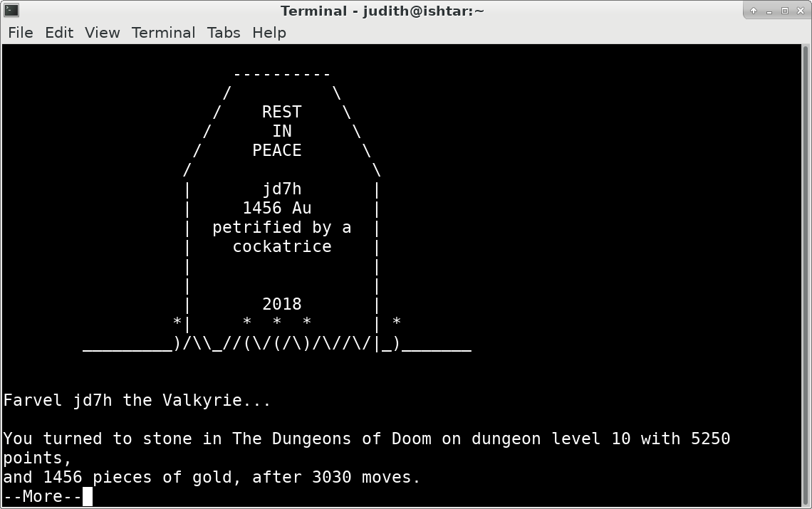Open the Terminal menu
This screenshot has height=509, width=812.
point(163,33)
